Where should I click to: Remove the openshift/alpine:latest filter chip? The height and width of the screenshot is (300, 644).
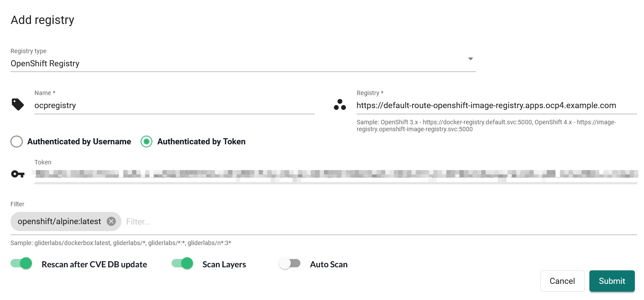point(111,222)
